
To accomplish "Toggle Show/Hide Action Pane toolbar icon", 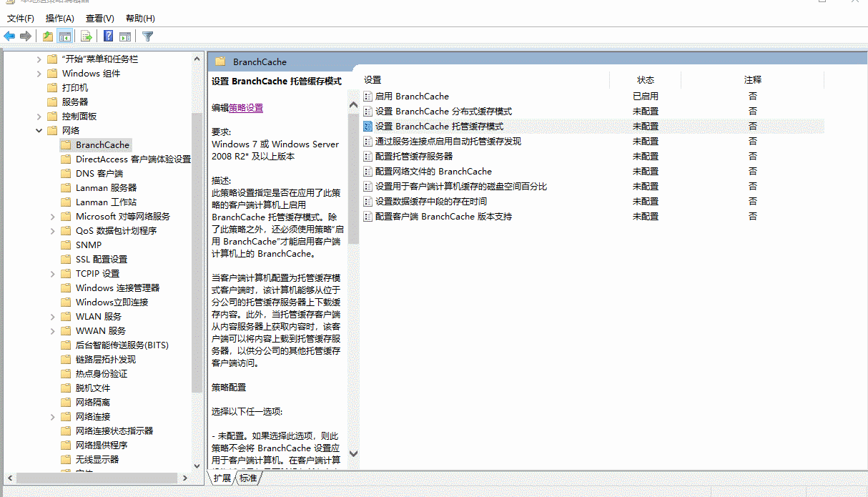I will [x=125, y=36].
